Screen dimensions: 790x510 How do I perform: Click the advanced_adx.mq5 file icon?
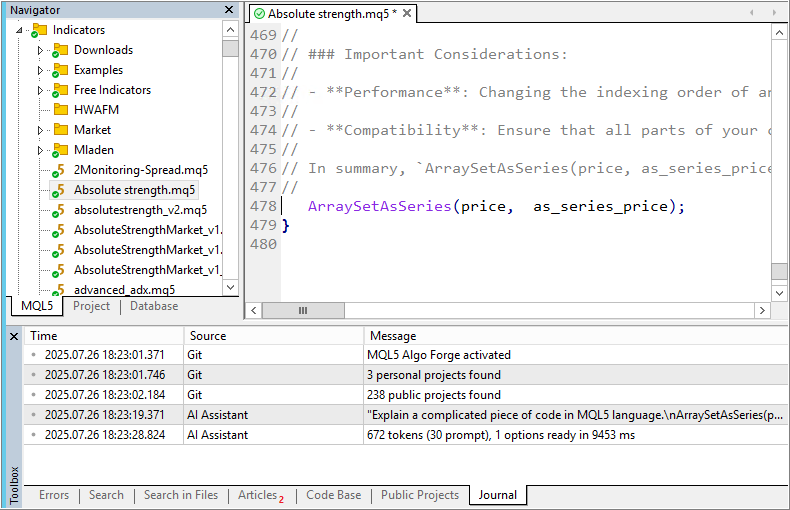point(58,290)
